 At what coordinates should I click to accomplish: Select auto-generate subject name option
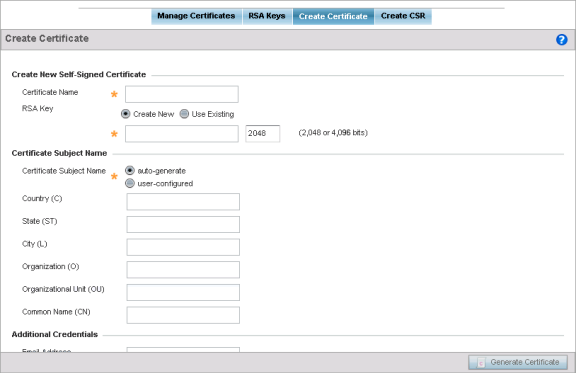pyautogui.click(x=130, y=171)
